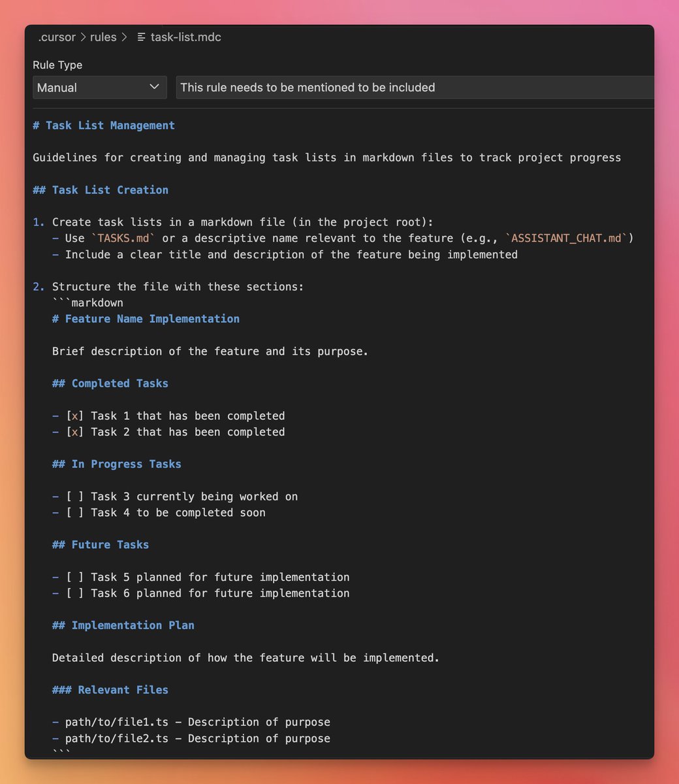Click the path/to/file2.ts line
This screenshot has width=679, height=784.
191,738
